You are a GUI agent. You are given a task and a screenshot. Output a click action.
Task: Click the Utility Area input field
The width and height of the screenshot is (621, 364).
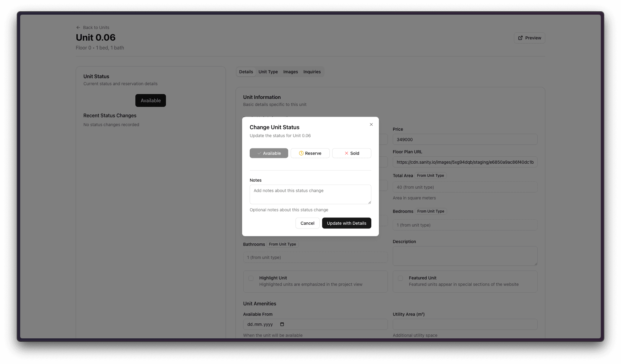point(465,324)
